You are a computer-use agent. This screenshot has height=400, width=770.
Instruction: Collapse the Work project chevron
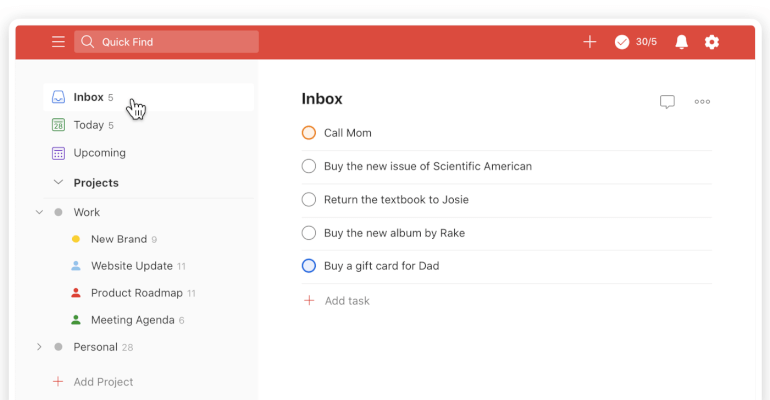pos(39,212)
